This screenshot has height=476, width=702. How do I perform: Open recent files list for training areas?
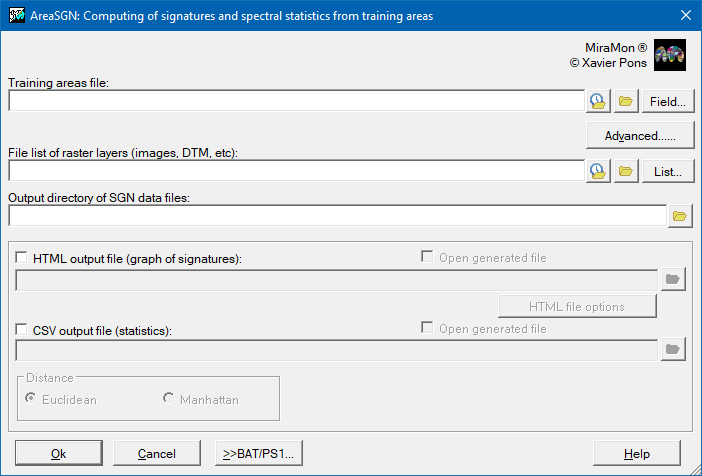[x=598, y=101]
